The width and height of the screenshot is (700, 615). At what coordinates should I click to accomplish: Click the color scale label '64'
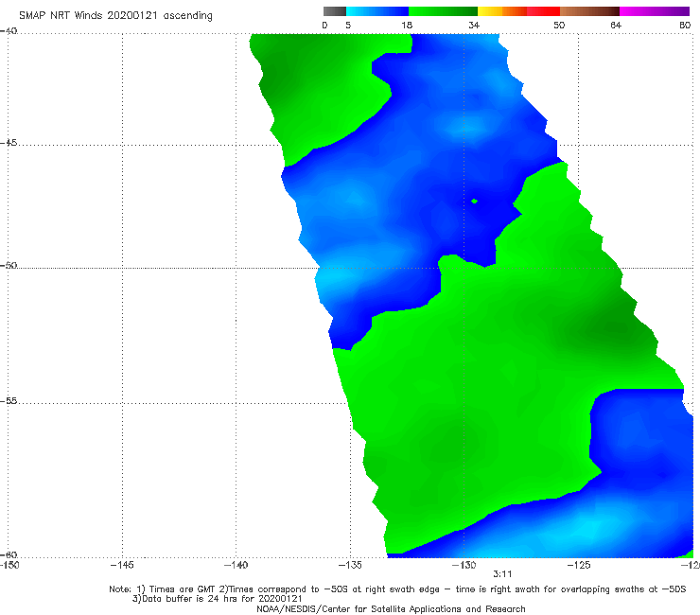(x=616, y=25)
